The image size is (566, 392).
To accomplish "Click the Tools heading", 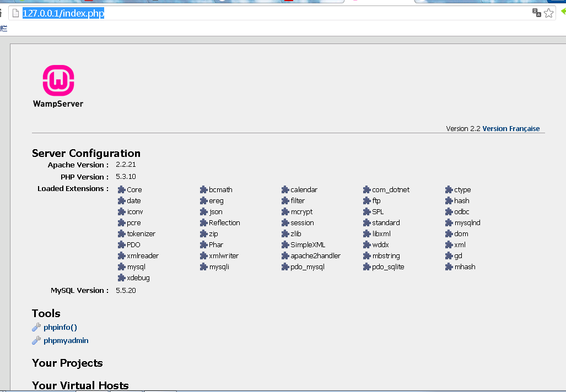I will pyautogui.click(x=46, y=313).
